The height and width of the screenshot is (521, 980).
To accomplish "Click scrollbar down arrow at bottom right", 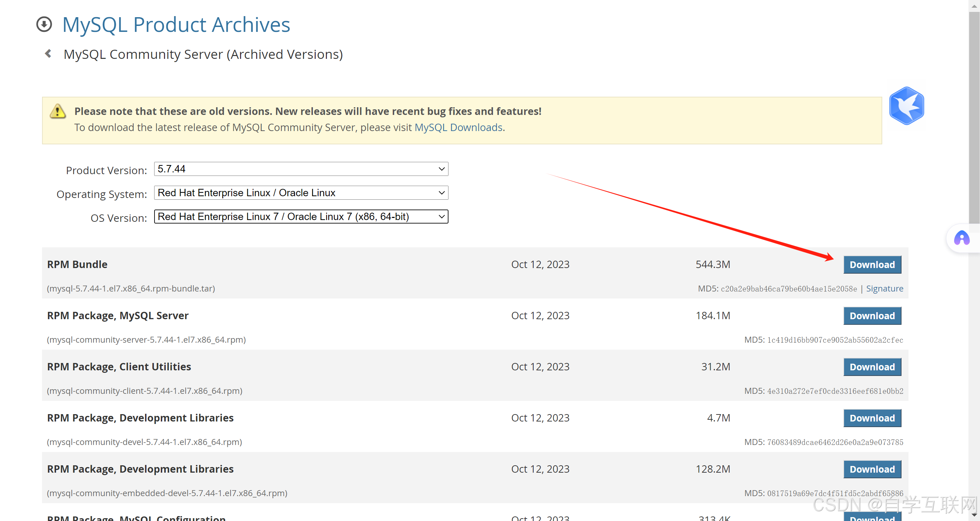I will [x=974, y=515].
